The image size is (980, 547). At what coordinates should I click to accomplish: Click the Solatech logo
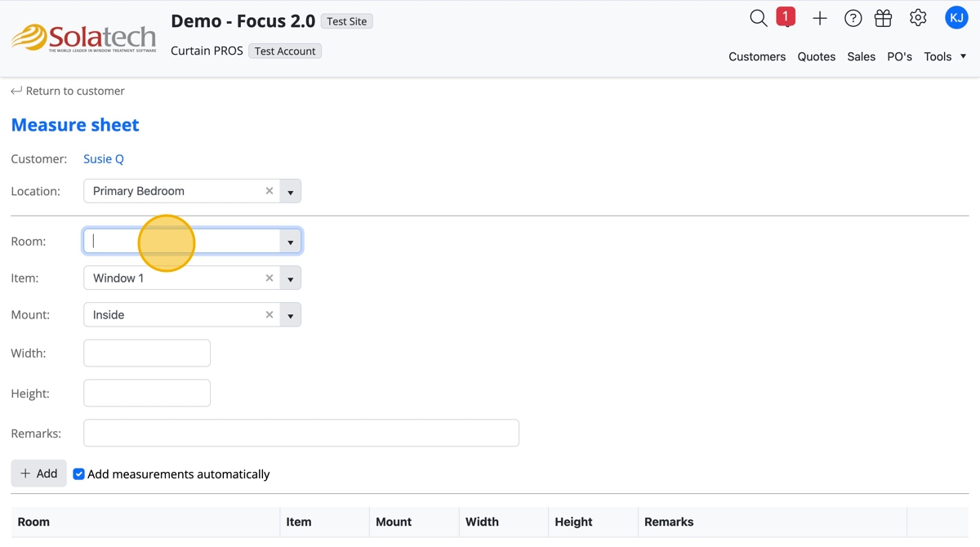(83, 38)
